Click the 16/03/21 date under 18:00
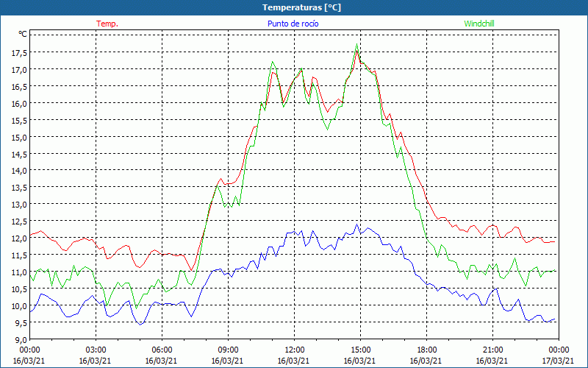Screen dimensions: 588x368 coord(426,361)
